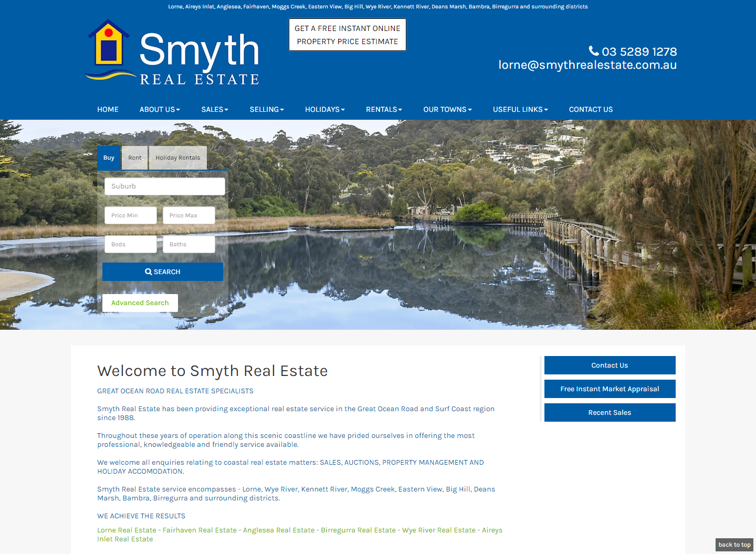Switch to the Rent search tab
Screen dimensions: 756x554
coord(135,158)
